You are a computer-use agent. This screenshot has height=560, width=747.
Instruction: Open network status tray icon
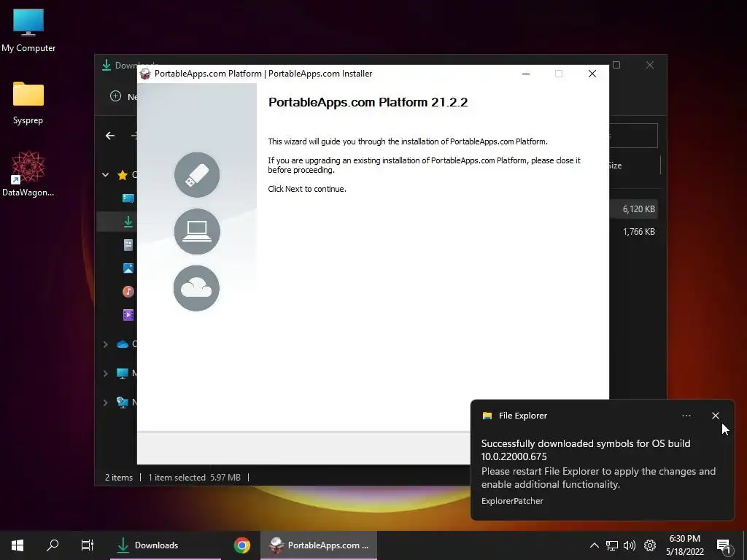(x=612, y=545)
